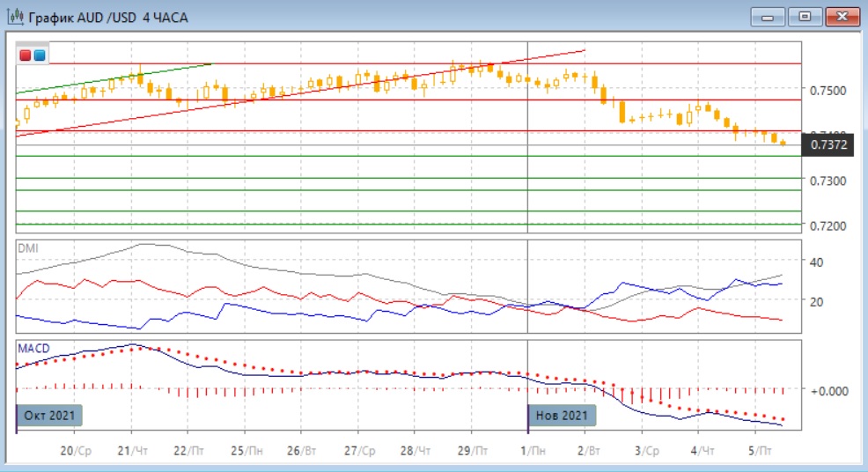Click the blue square button on chart
Image resolution: width=868 pixels, height=472 pixels.
39,55
